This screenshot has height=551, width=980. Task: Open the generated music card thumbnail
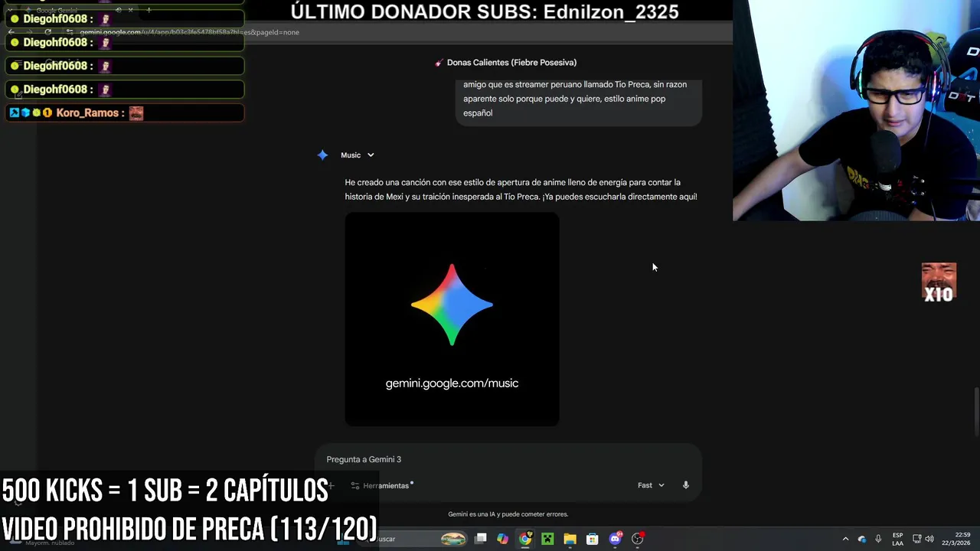coord(452,319)
